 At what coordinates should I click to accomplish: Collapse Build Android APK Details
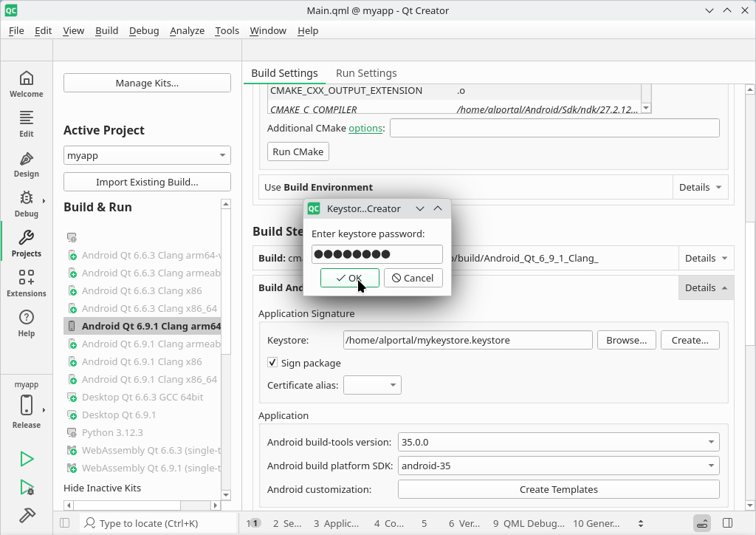(x=707, y=287)
